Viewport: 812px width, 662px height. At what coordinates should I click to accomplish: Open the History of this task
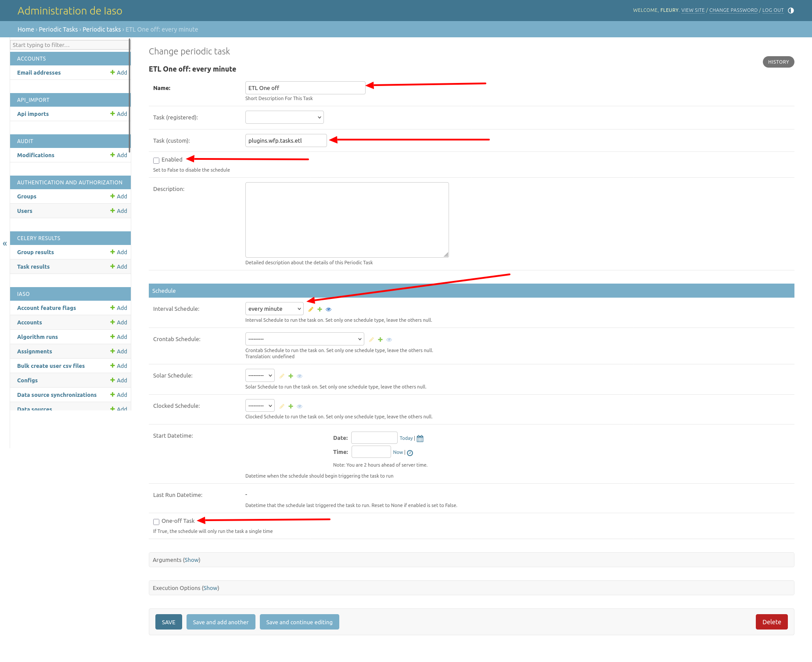[778, 62]
